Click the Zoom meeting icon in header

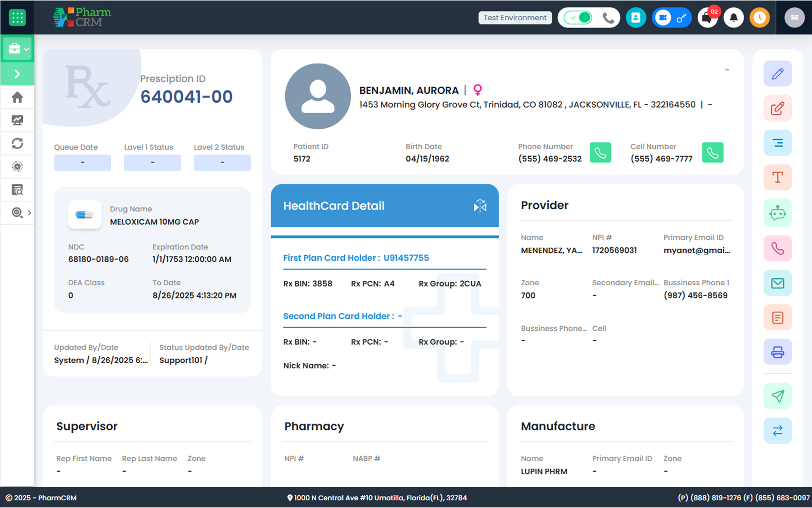point(663,17)
